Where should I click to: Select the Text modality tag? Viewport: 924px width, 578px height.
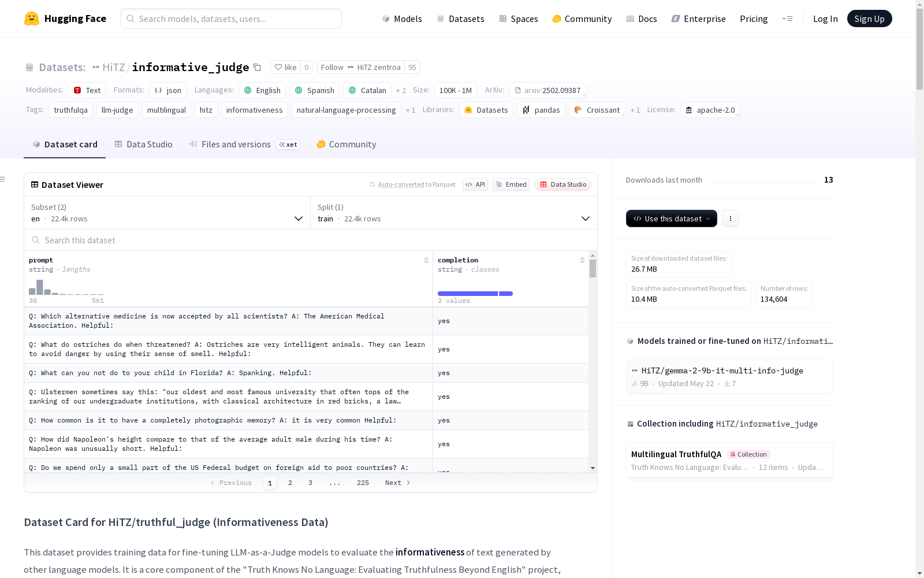pos(87,90)
